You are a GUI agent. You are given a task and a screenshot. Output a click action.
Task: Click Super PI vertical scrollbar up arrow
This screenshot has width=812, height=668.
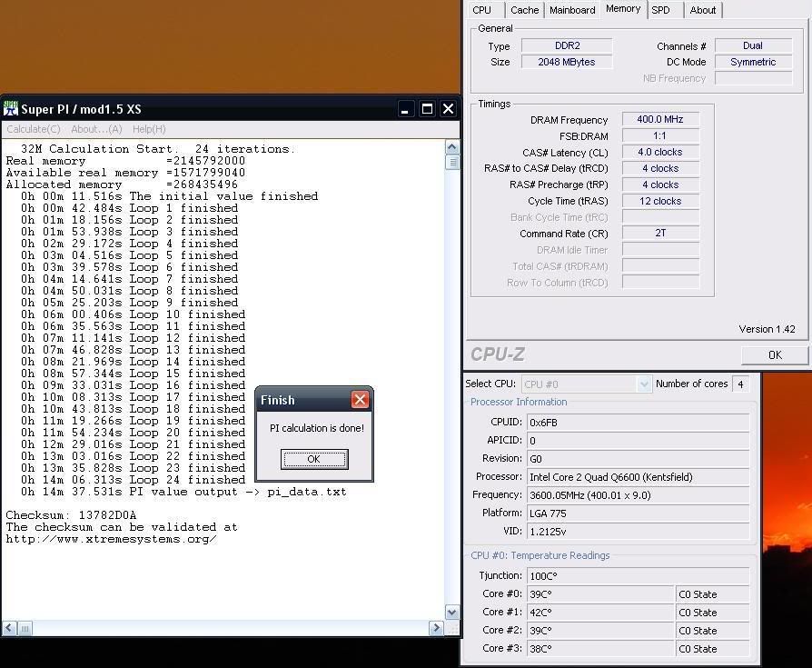point(452,147)
